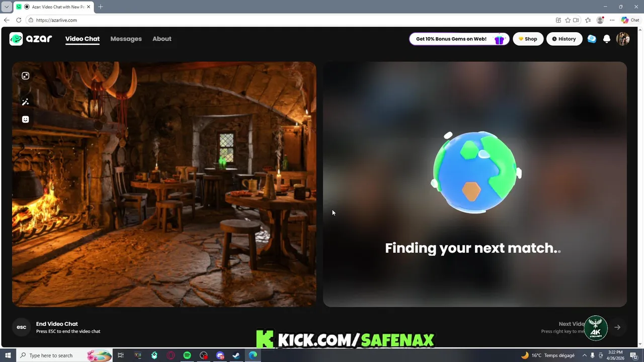
Task: Open the Edge settings and more menu
Action: pyautogui.click(x=612, y=20)
